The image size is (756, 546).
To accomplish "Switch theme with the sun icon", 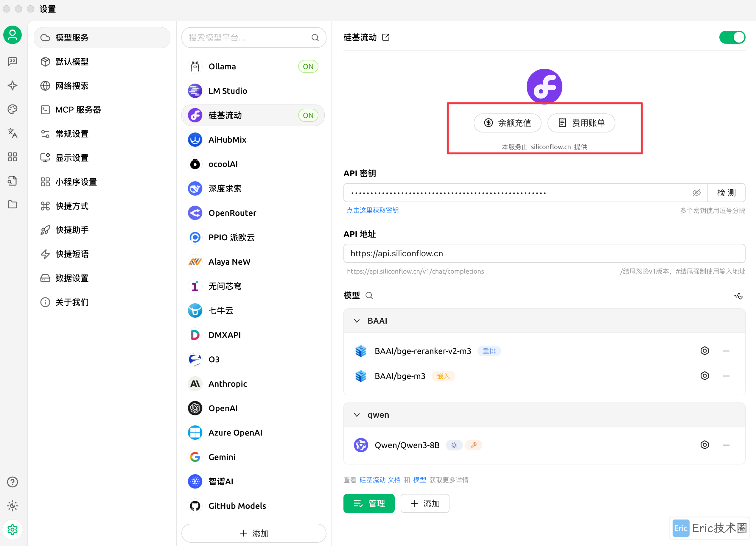I will click(12, 506).
